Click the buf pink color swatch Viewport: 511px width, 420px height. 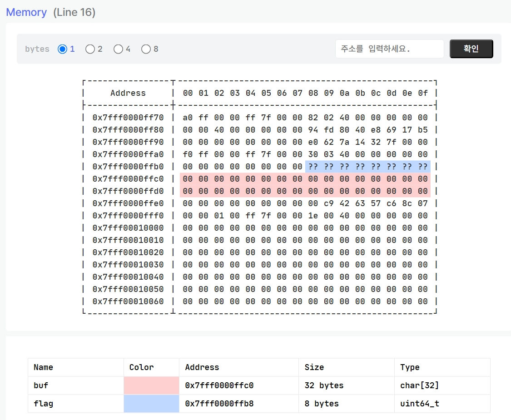151,385
